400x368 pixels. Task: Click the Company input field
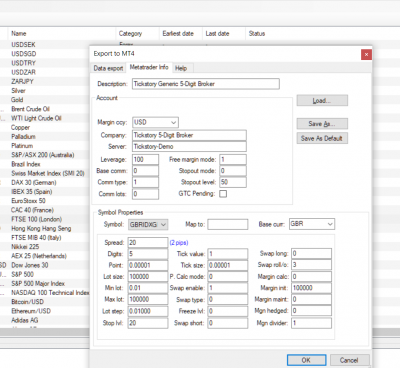[x=189, y=135]
